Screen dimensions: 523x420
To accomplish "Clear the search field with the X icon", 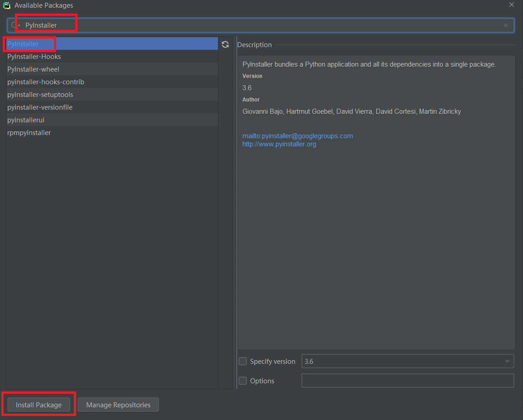I will (x=506, y=25).
